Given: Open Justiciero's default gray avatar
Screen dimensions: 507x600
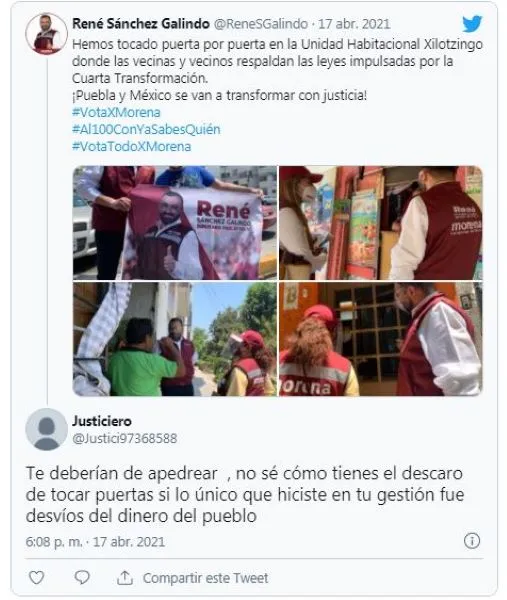Looking at the screenshot, I should click(x=46, y=429).
